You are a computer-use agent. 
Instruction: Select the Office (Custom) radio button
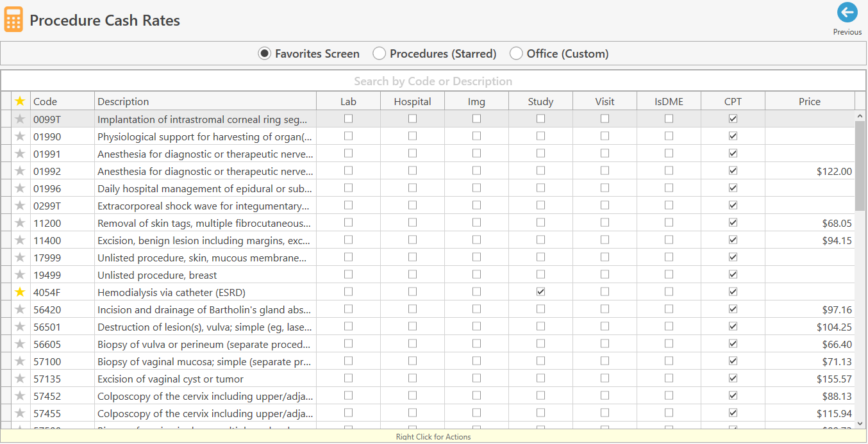(x=516, y=53)
